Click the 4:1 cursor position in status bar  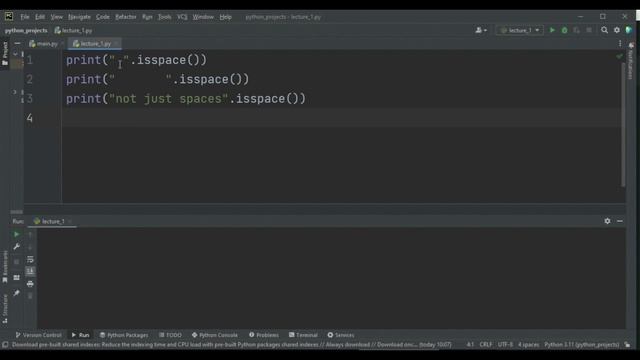[470, 344]
